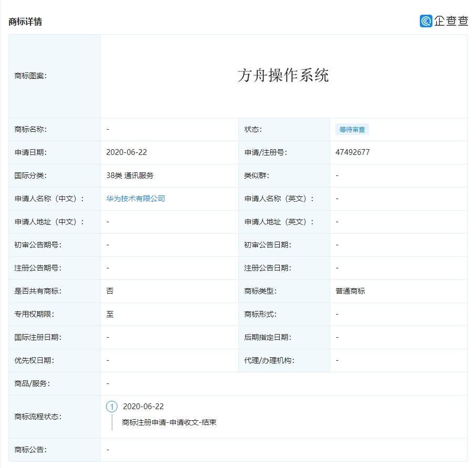Click the 商品/服务 label

tap(32, 383)
